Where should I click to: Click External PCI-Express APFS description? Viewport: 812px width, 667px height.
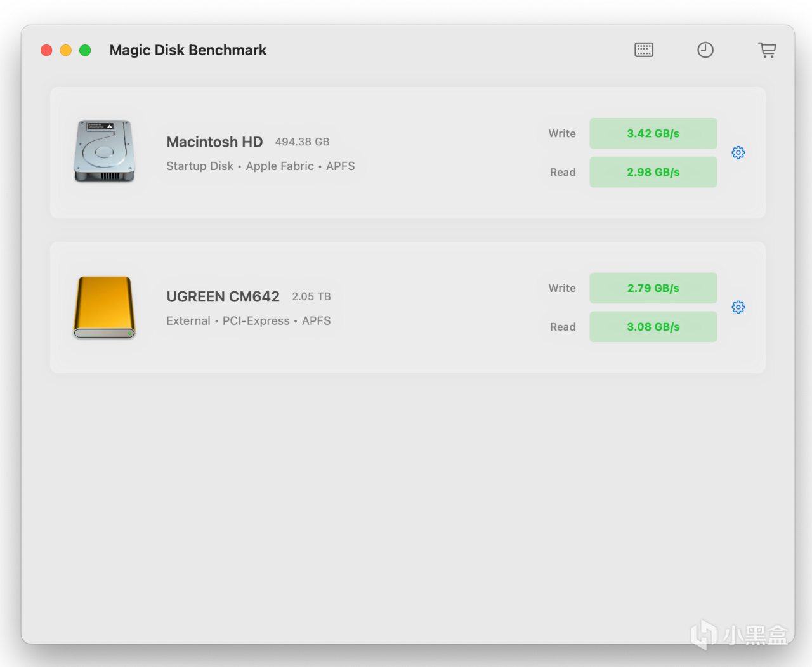click(x=248, y=321)
